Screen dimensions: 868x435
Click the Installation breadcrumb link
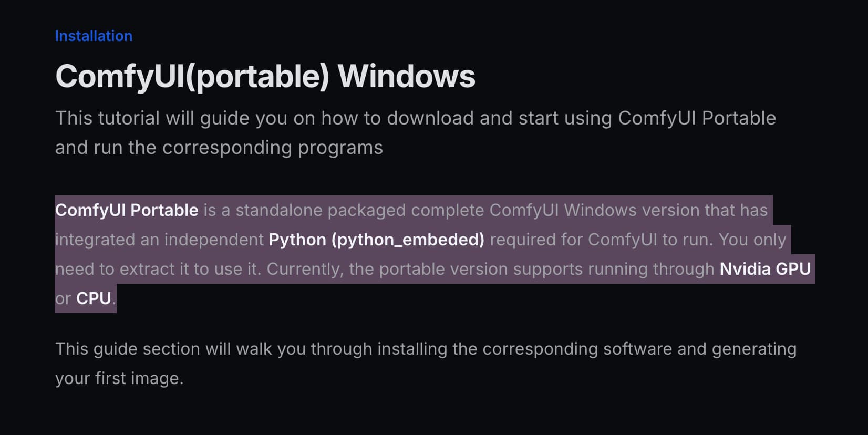[x=94, y=36]
